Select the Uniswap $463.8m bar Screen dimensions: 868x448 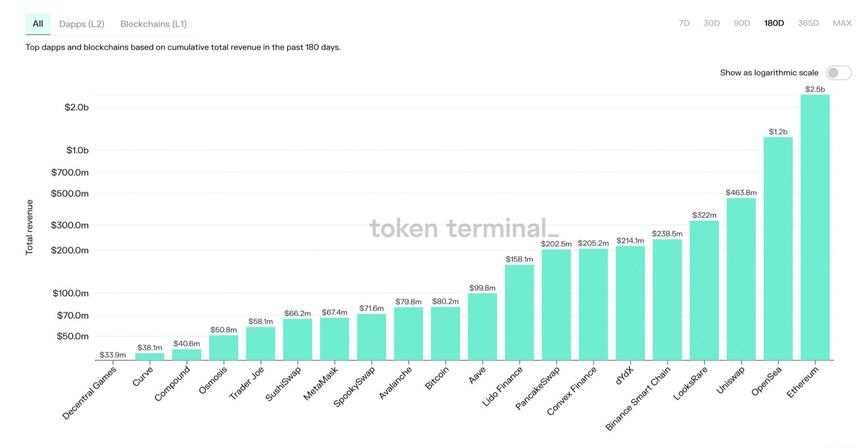coord(741,279)
